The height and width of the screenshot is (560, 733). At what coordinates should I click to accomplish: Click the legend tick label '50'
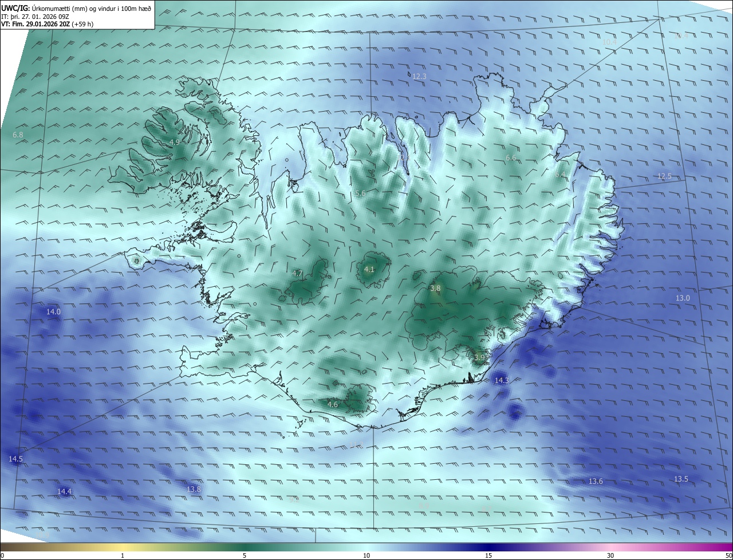pyautogui.click(x=728, y=555)
